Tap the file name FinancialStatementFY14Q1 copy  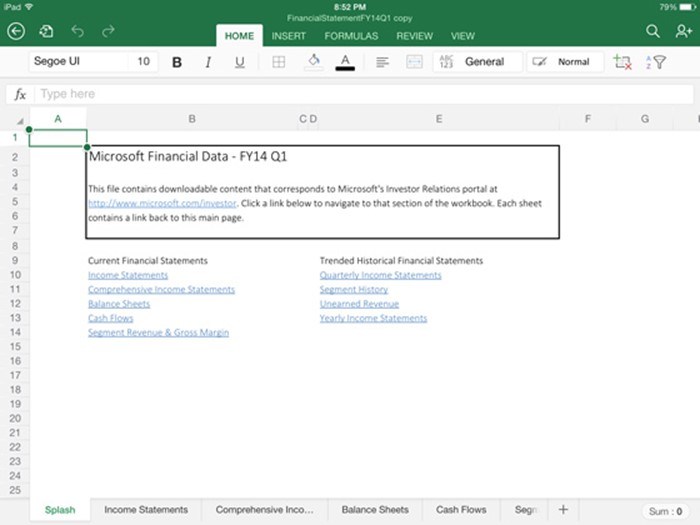point(350,18)
